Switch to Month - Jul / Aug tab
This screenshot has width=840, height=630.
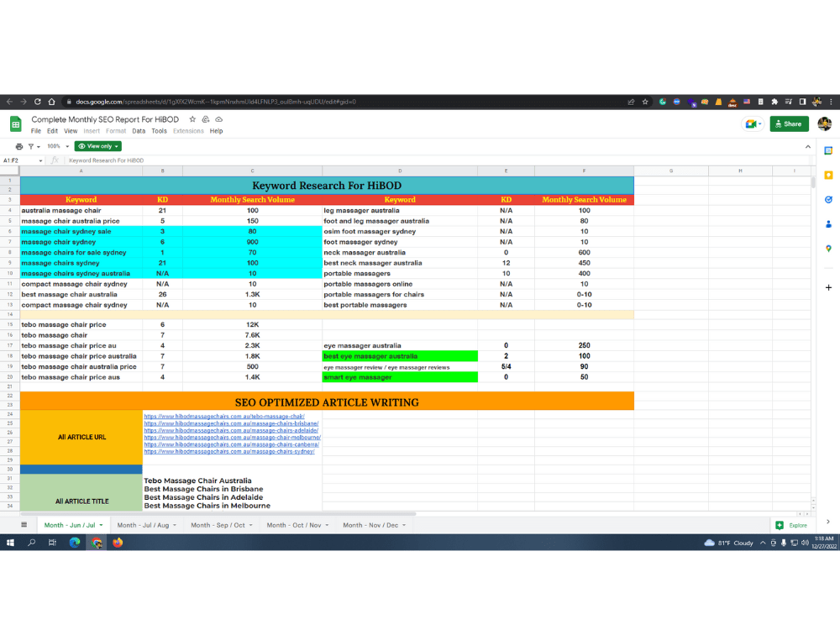pos(147,526)
